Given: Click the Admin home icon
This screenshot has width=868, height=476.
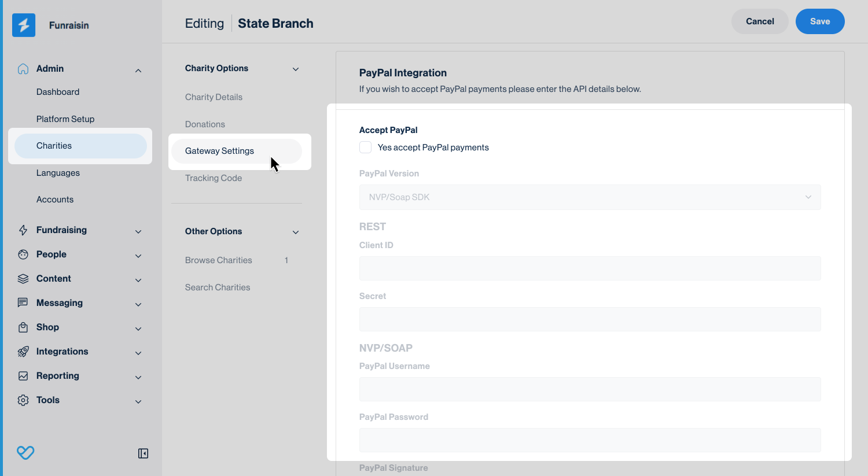Looking at the screenshot, I should [x=23, y=69].
